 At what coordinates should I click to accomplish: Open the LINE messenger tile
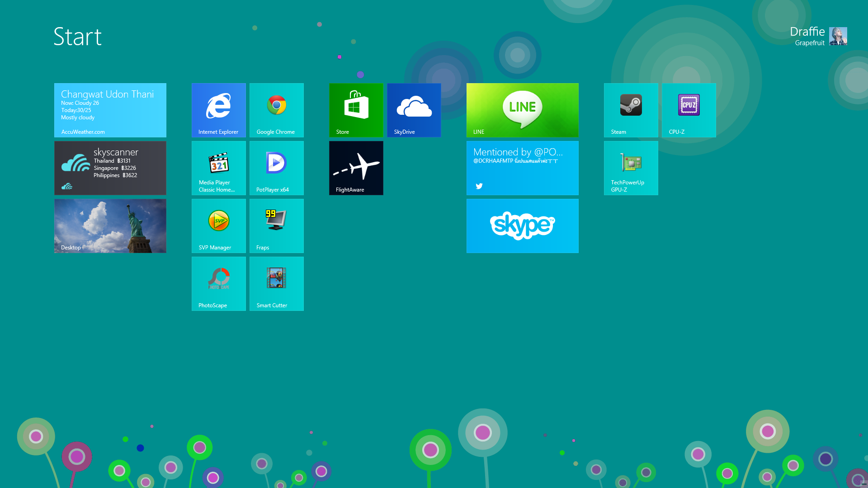coord(523,110)
